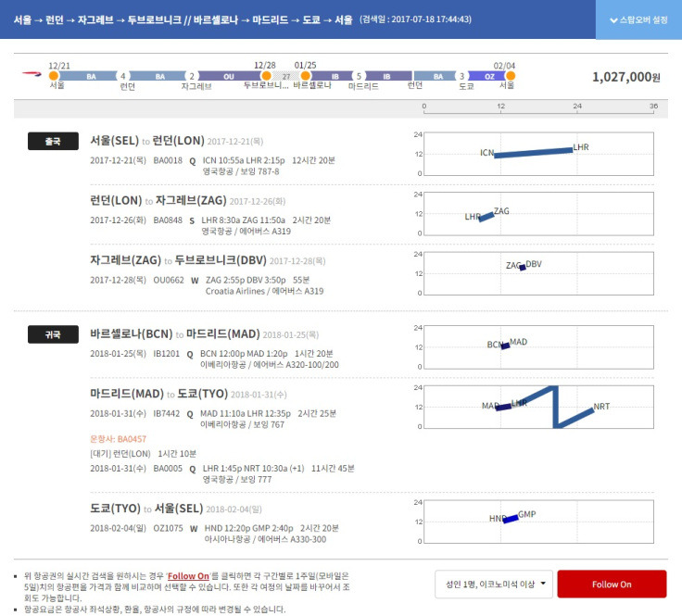Viewport: 682px width, 616px height.
Task: Open the 성인 1명, 이코노미석 이상 dropdown
Action: (494, 585)
